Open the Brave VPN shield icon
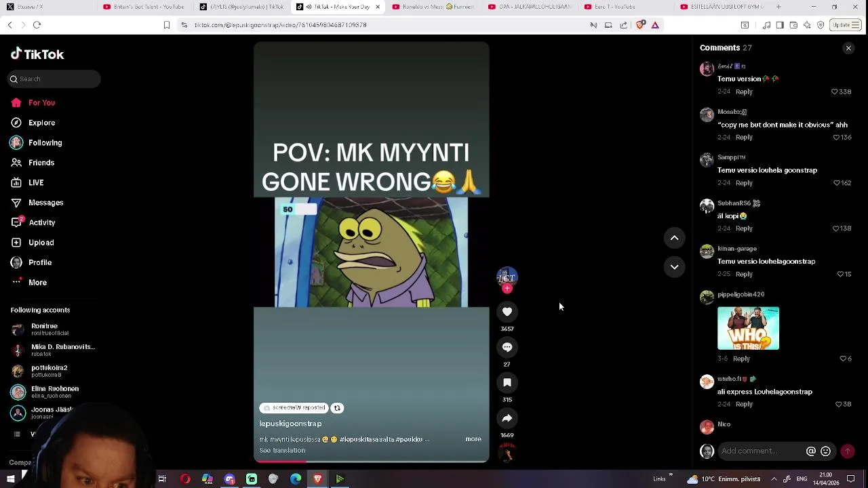This screenshot has width=868, height=488. [821, 25]
